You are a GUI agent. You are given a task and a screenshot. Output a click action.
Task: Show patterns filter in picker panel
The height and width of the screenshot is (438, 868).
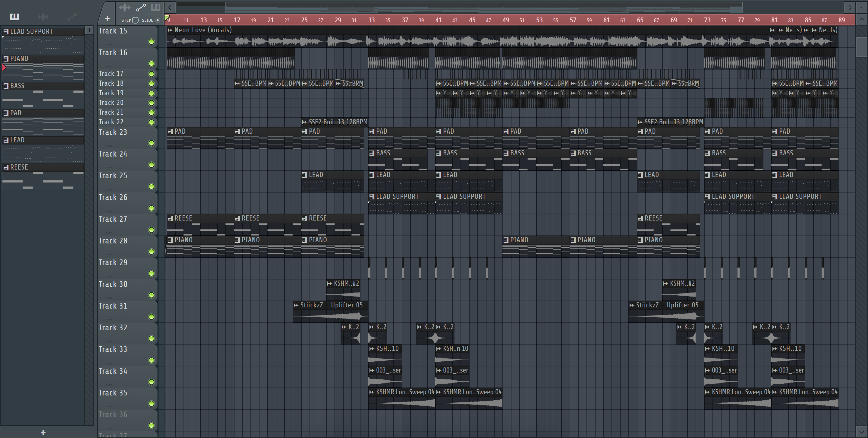[x=14, y=17]
